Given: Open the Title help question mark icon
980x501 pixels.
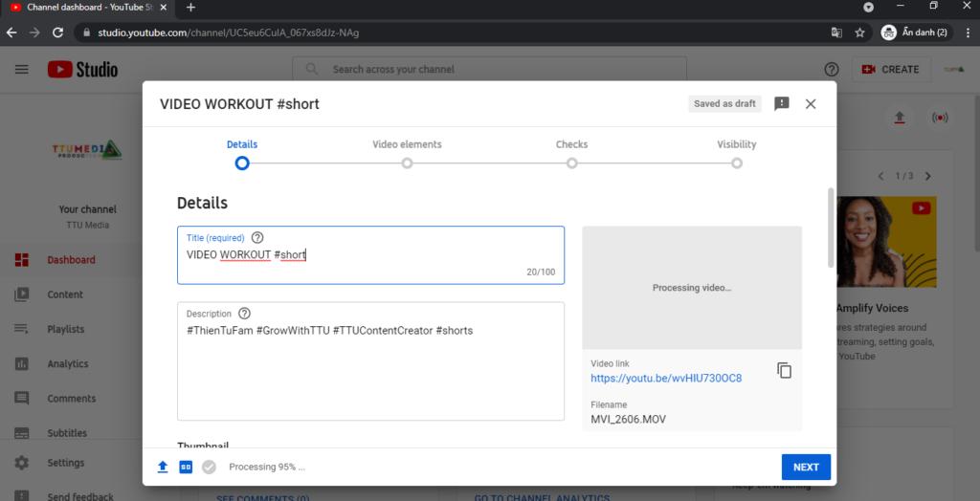Looking at the screenshot, I should [x=256, y=238].
